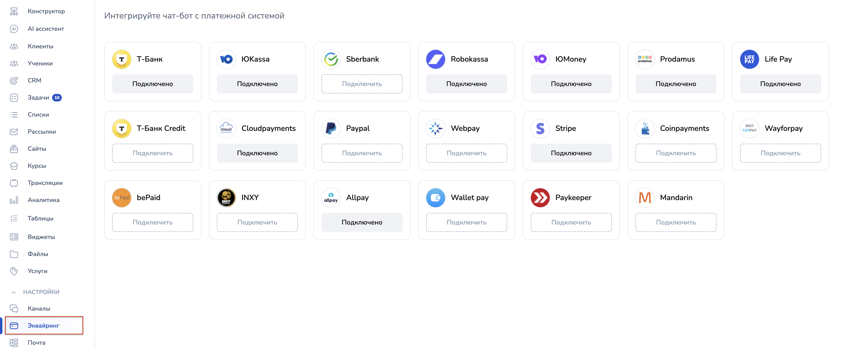The image size is (868, 349).
Task: Collapse the НАСТРОЙКИ section arrow
Action: (14, 292)
